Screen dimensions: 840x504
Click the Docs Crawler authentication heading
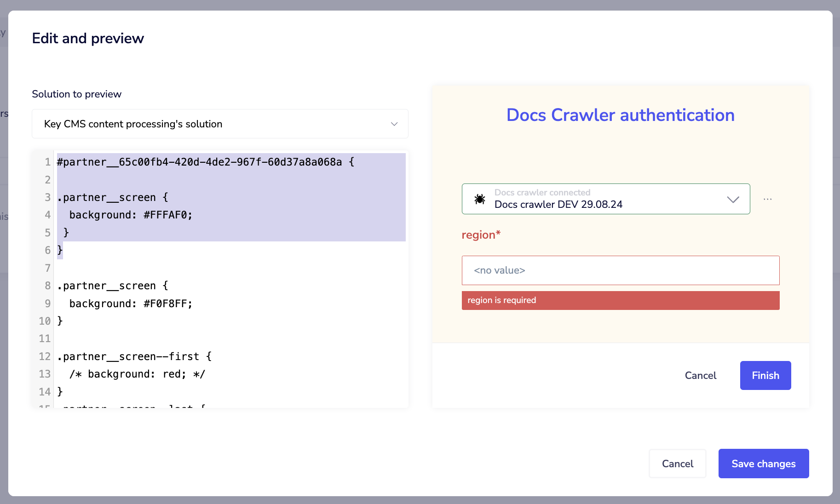point(620,115)
